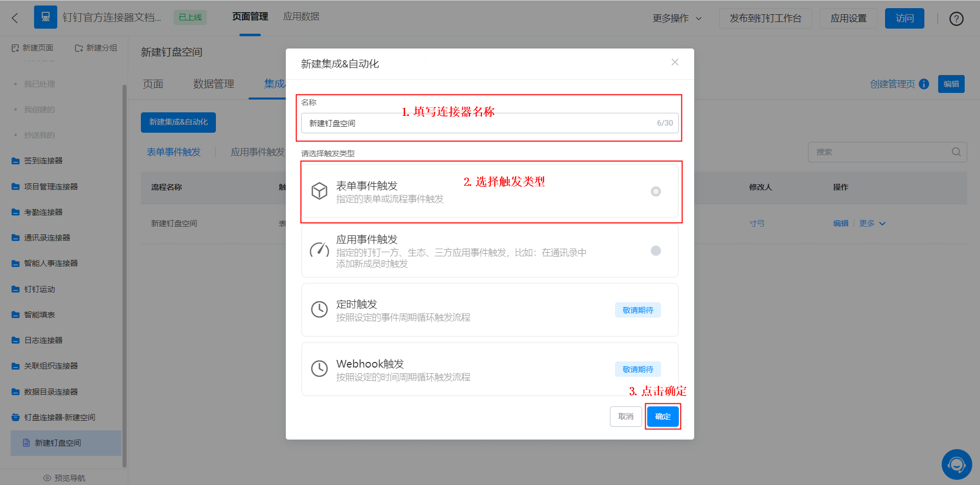This screenshot has height=485, width=980.
Task: Click the folder icon of 智能人事连接器
Action: [15, 263]
